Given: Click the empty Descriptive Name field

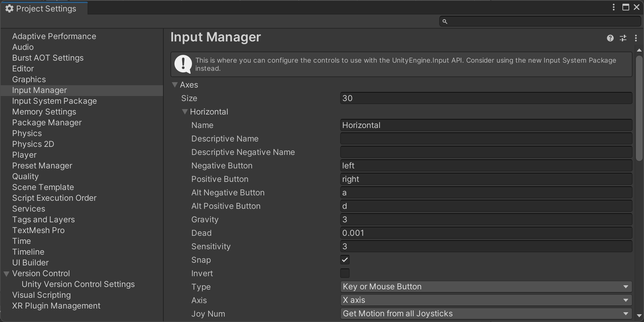Looking at the screenshot, I should tap(486, 139).
